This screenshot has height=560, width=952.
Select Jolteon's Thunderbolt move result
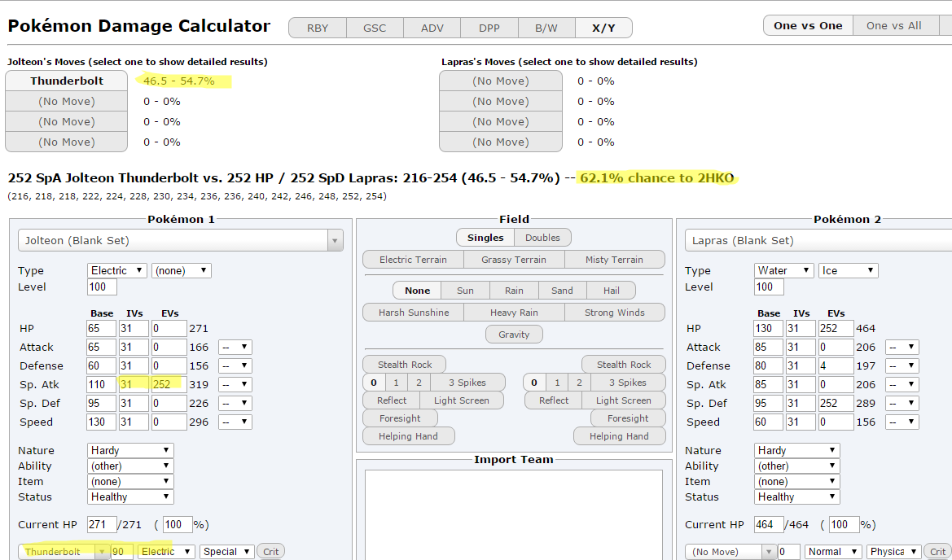tap(67, 81)
